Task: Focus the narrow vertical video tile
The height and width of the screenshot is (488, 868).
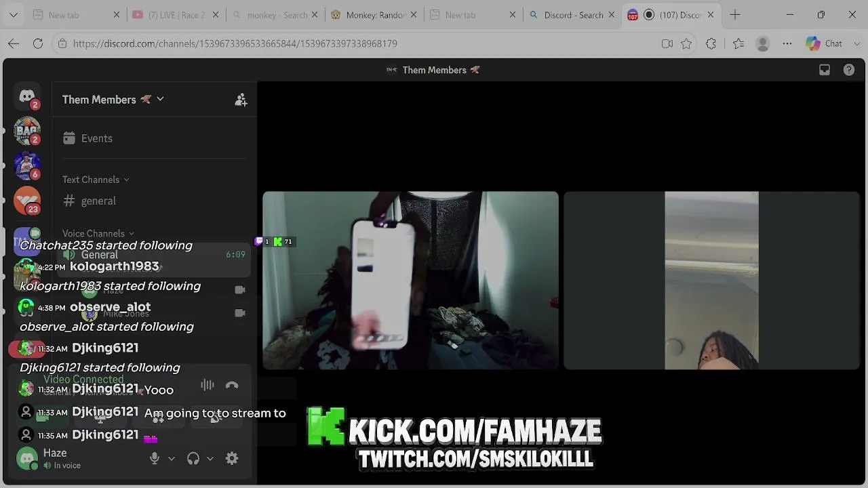Action: pos(711,281)
